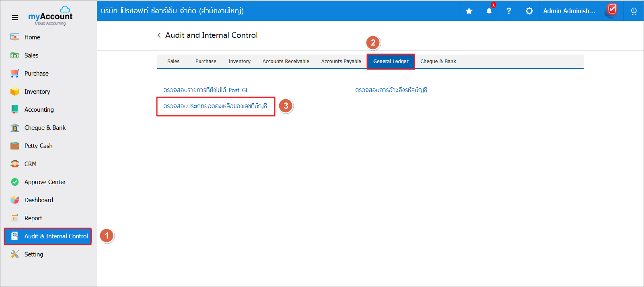The image size is (644, 287).
Task: Toggle the hamburger menu icon
Action: pyautogui.click(x=15, y=18)
